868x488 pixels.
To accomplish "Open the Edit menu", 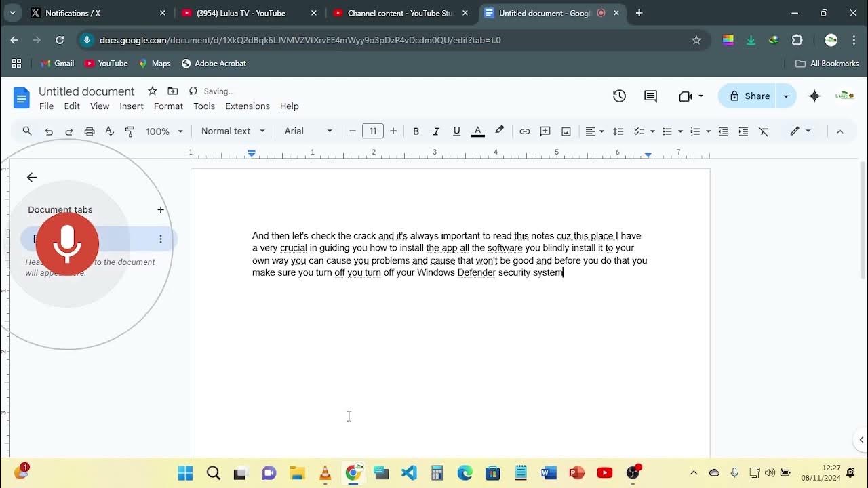I will [72, 106].
